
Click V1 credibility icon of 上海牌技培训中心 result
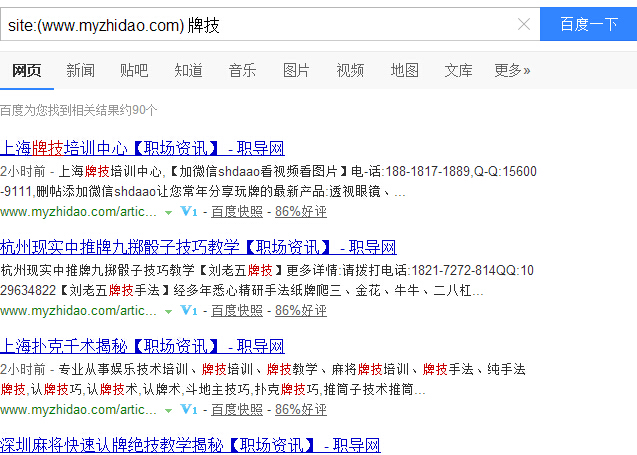tap(189, 211)
